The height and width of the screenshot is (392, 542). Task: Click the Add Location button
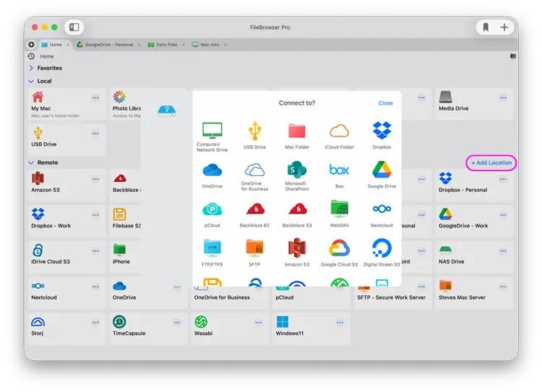pyautogui.click(x=491, y=162)
